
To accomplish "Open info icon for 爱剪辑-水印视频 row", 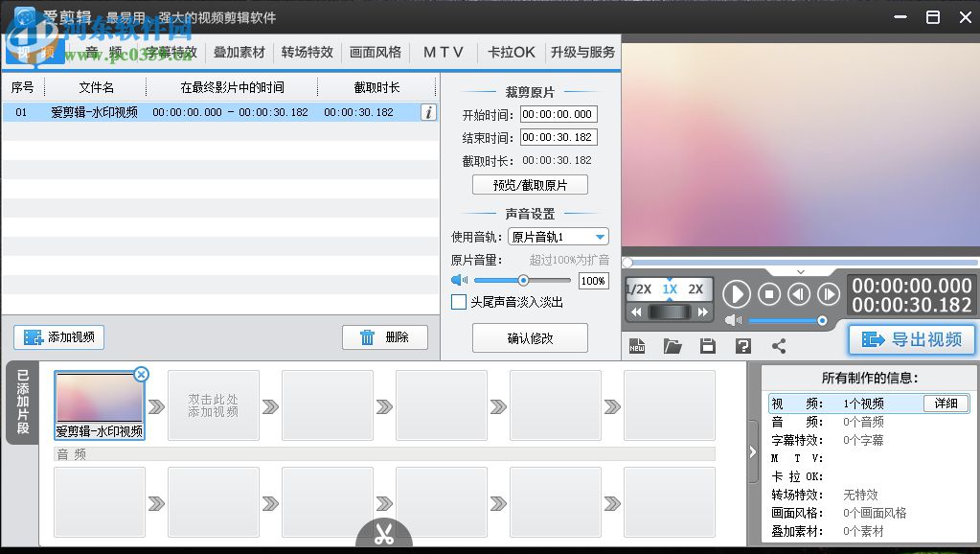I will click(428, 112).
